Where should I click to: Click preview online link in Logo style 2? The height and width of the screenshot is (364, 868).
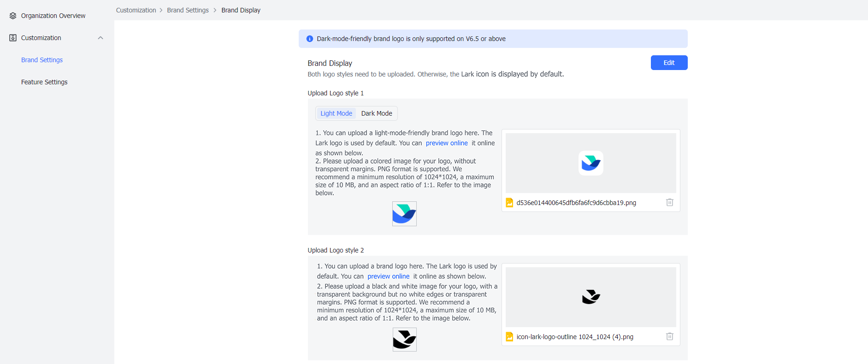(388, 276)
